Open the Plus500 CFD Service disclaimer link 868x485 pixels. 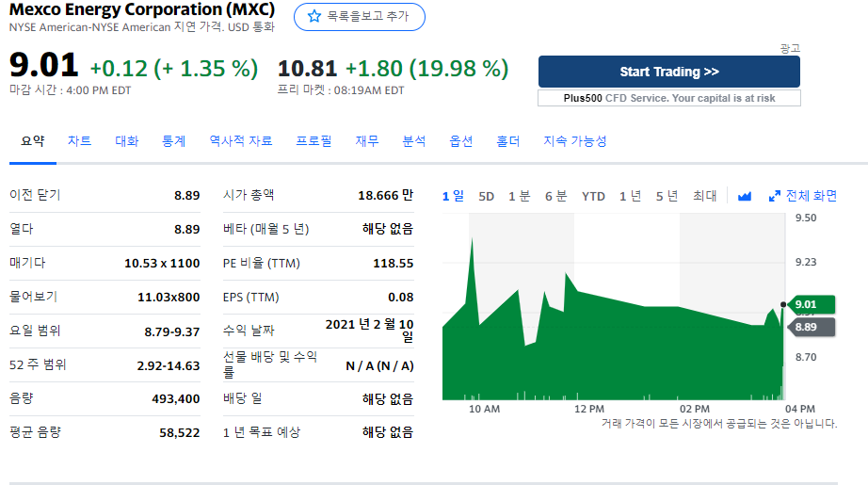[668, 98]
